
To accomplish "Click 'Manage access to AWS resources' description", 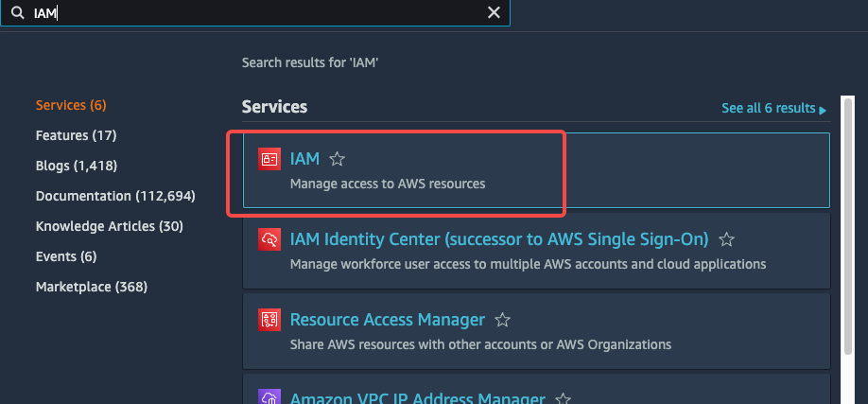I will [388, 184].
